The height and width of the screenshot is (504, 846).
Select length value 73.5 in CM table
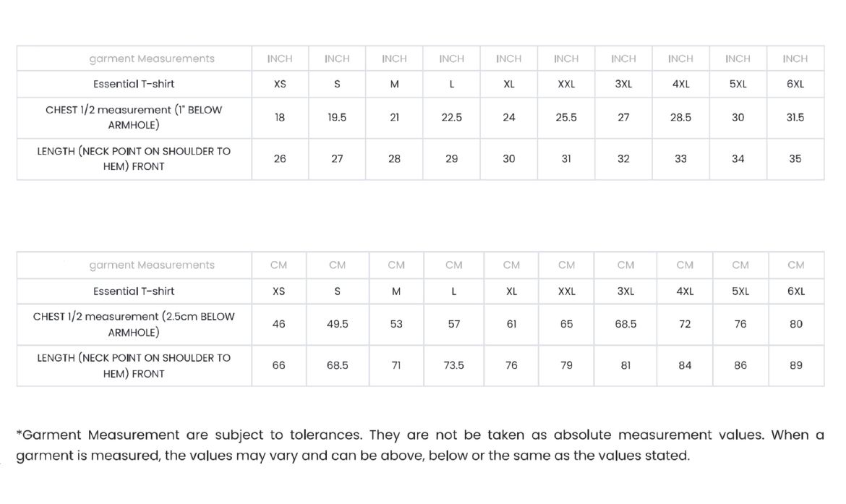point(454,365)
